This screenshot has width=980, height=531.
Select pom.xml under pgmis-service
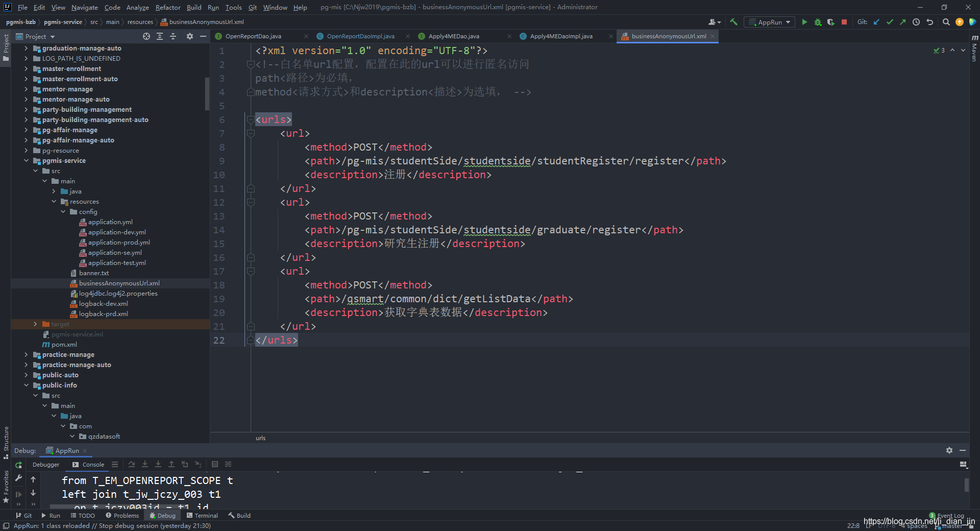click(x=64, y=345)
